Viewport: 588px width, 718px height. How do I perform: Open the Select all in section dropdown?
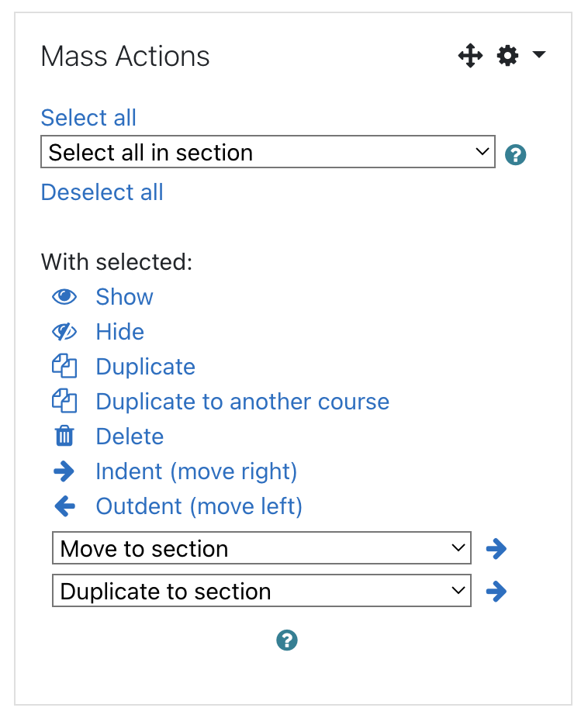coord(268,152)
